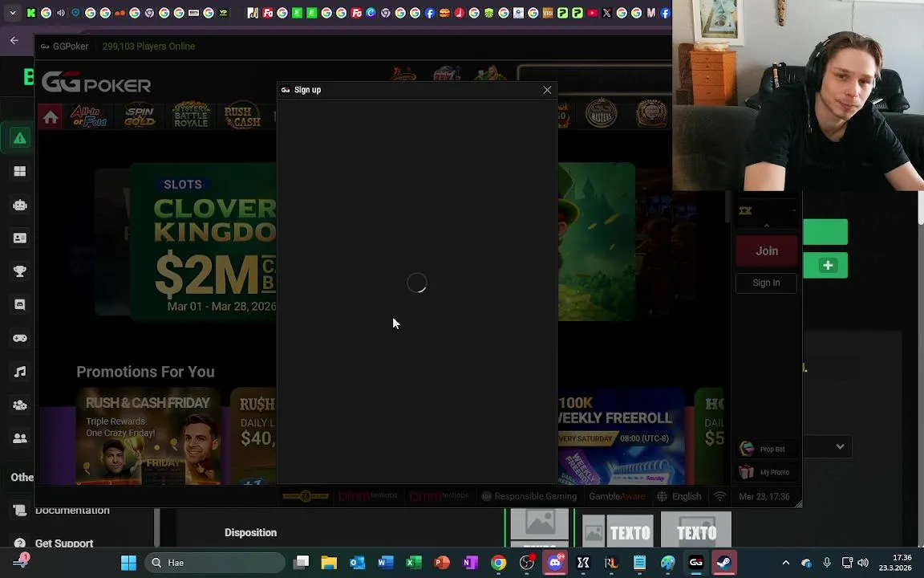Expand the dropdown arrow in the browser page
This screenshot has height=578, width=924.
pos(840,446)
